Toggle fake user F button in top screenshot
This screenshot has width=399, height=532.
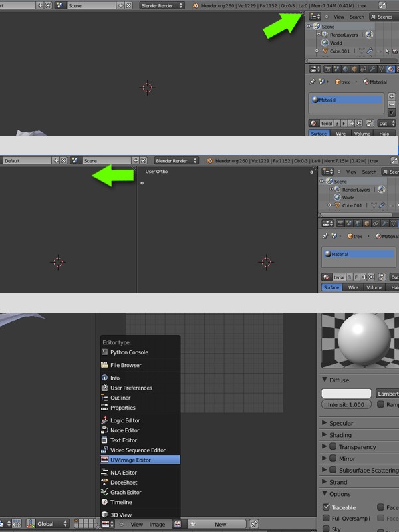[344, 123]
